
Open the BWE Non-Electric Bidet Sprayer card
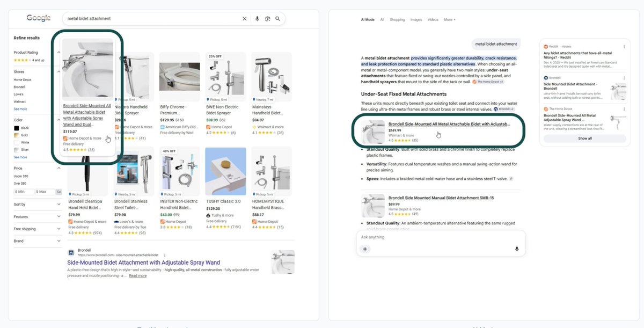click(225, 94)
